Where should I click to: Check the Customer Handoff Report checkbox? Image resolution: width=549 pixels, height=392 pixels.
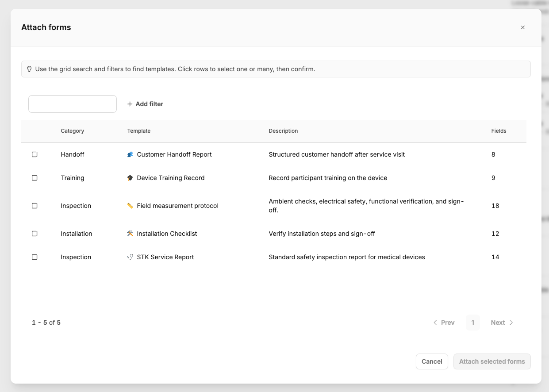[x=35, y=154]
